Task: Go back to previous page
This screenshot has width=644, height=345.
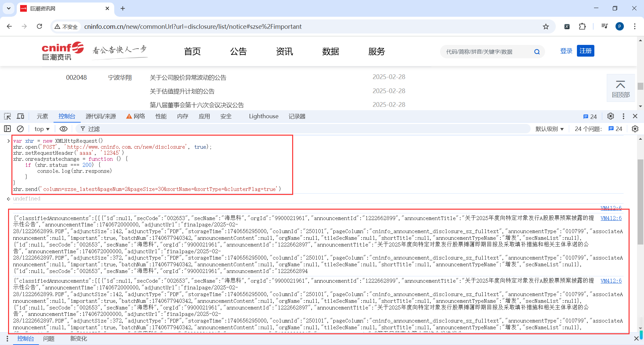Action: pyautogui.click(x=9, y=26)
